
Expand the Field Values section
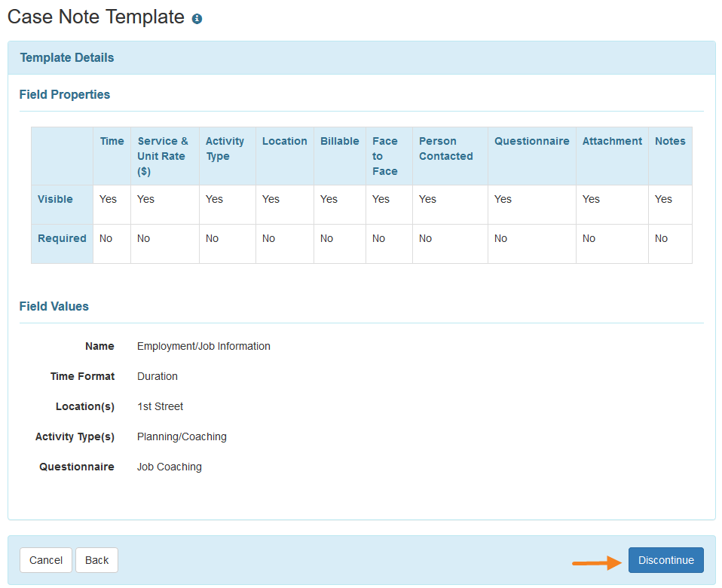(x=54, y=306)
